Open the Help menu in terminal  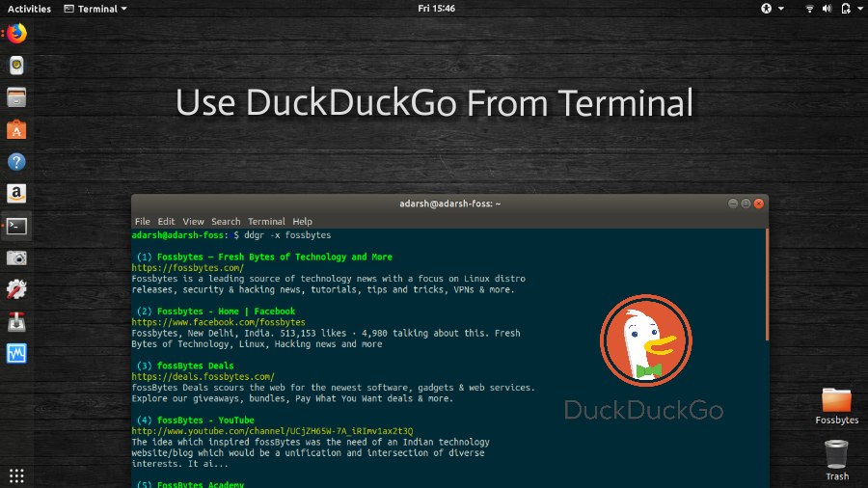click(302, 221)
